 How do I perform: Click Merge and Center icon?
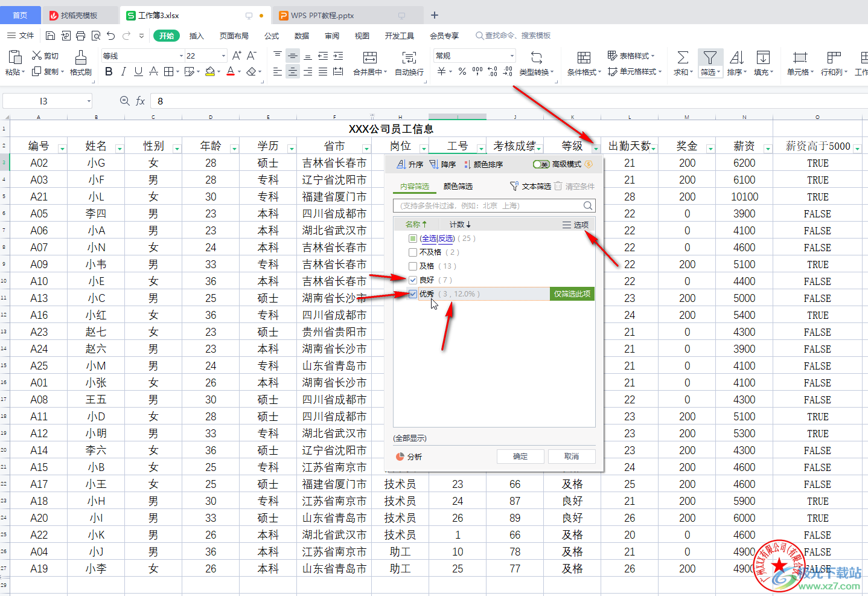tap(369, 57)
